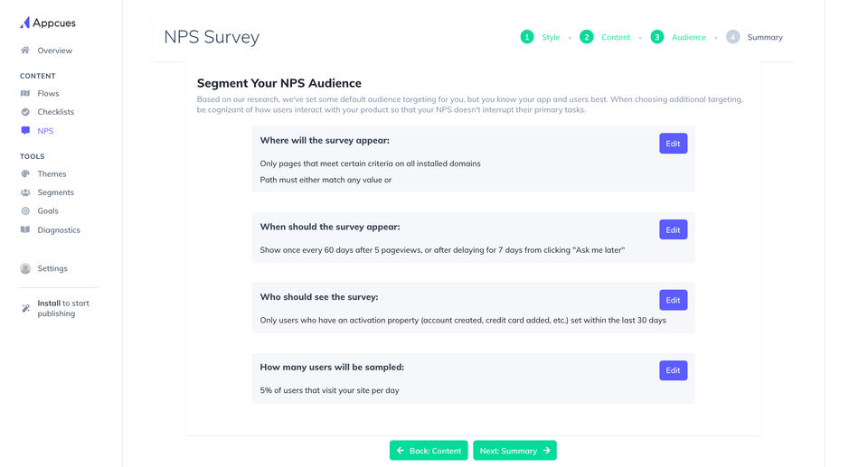868x467 pixels.
Task: Click the Settings avatar icon
Action: coord(25,268)
